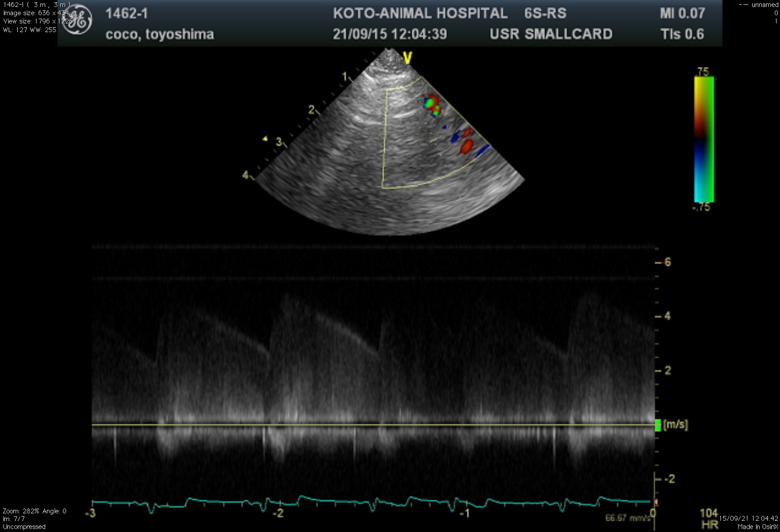Click the '-1' time axis label
The image size is (780, 532).
pos(465,513)
